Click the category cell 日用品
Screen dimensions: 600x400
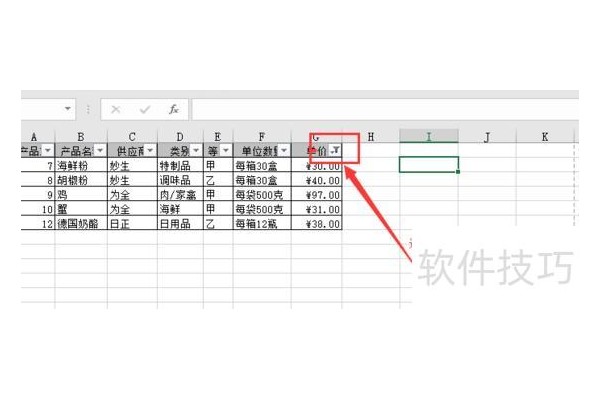tap(180, 224)
